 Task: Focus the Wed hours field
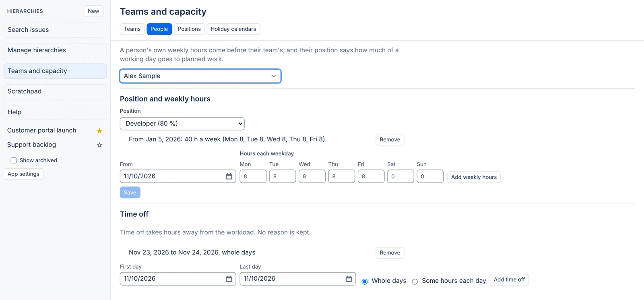[312, 176]
